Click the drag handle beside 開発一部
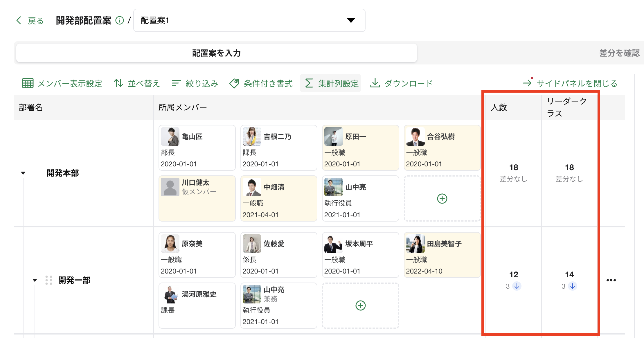The height and width of the screenshot is (338, 644). 49,280
